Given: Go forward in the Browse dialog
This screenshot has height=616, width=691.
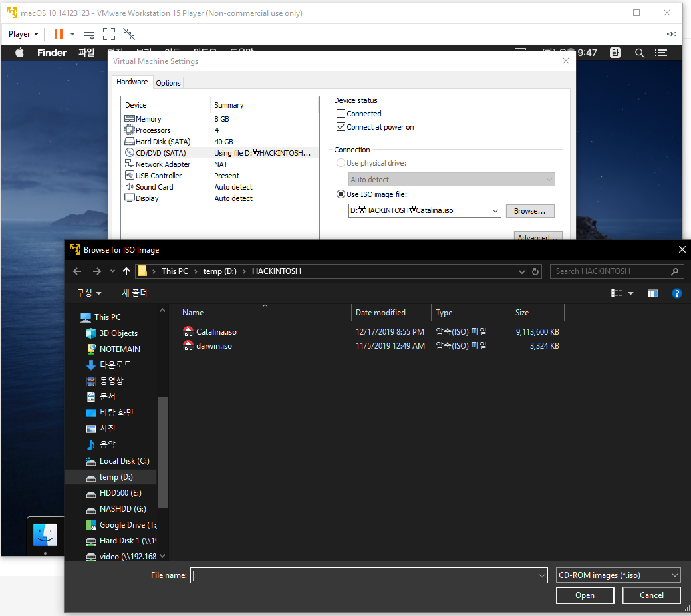Looking at the screenshot, I should (x=96, y=271).
